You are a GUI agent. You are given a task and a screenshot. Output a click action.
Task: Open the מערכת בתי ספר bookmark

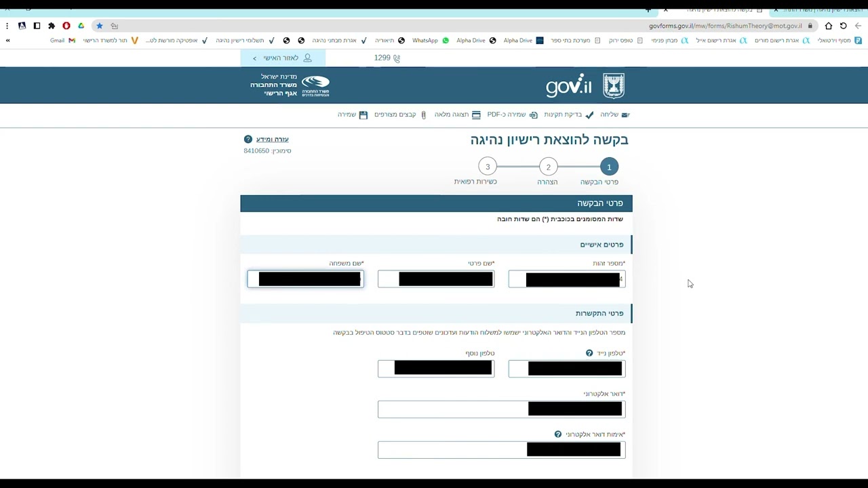(575, 41)
